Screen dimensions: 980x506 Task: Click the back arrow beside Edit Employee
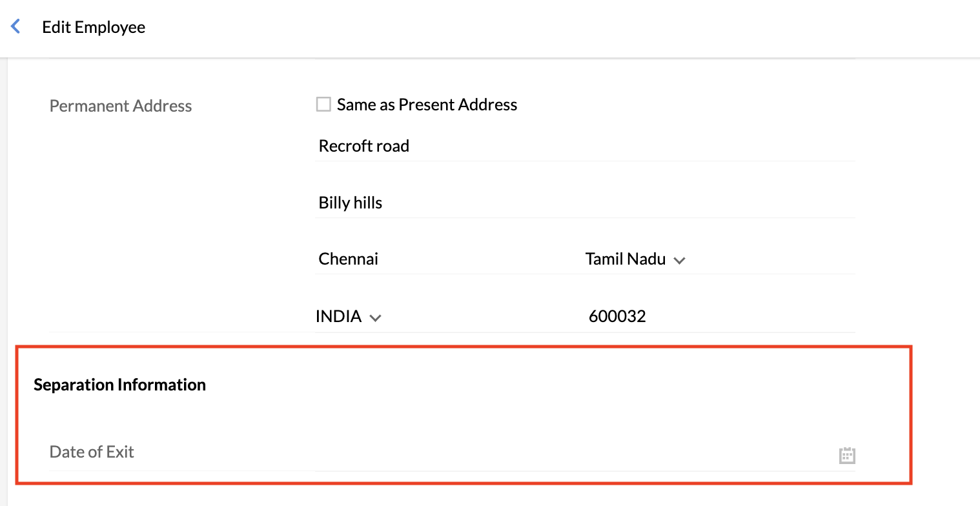point(15,27)
